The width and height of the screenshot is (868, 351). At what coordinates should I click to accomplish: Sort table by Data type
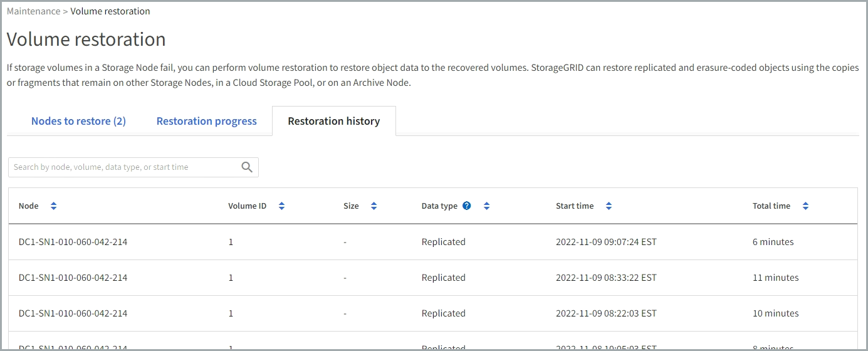point(486,206)
